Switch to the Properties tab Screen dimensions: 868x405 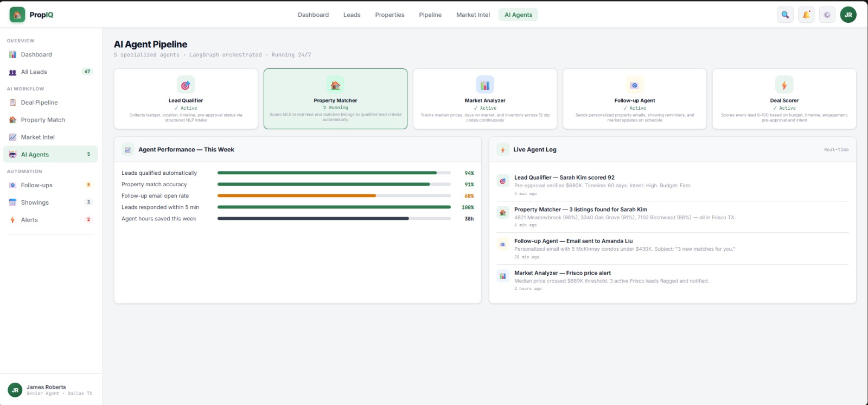pyautogui.click(x=390, y=15)
